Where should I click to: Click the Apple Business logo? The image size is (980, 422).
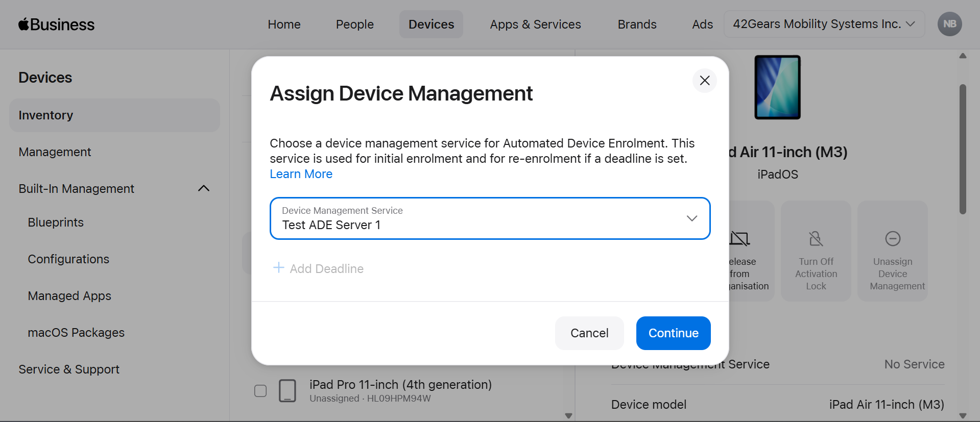point(56,24)
